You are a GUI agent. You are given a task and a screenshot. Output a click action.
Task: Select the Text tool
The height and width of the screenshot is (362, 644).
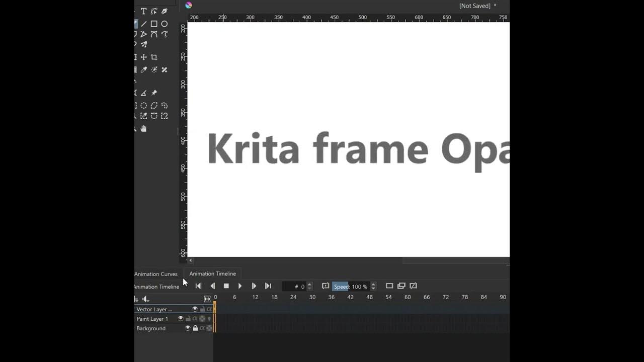click(x=143, y=11)
